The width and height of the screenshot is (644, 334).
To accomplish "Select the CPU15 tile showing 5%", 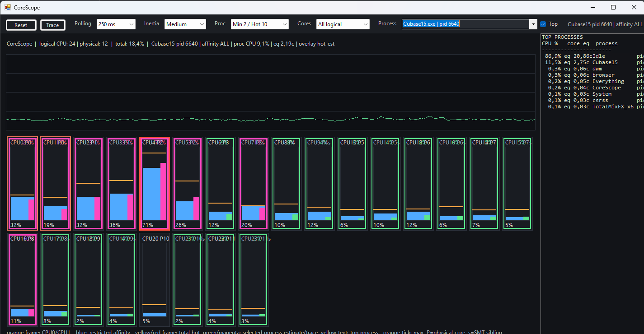I will [x=517, y=184].
